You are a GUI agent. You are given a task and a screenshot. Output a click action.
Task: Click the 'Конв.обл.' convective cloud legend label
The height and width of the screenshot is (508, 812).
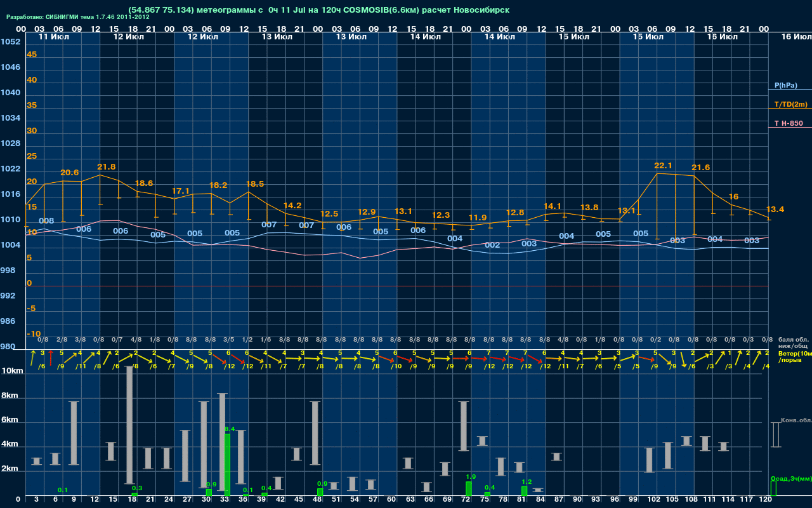796,420
